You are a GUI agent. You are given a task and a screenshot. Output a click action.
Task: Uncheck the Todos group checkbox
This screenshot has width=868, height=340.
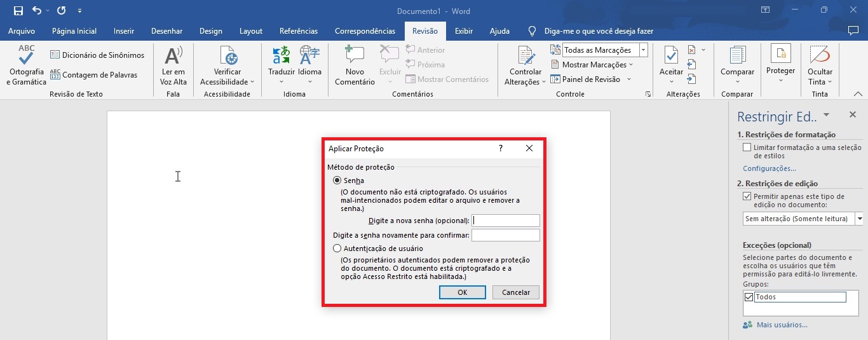click(x=749, y=297)
